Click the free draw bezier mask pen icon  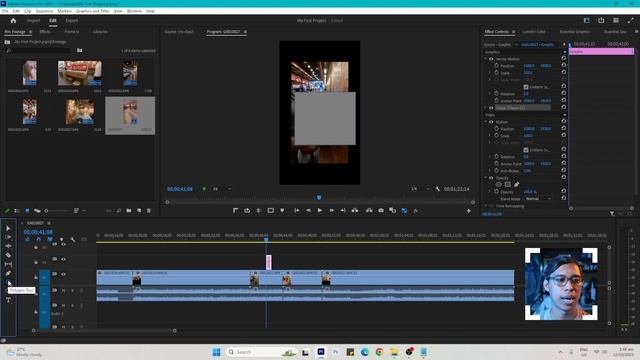click(x=516, y=184)
